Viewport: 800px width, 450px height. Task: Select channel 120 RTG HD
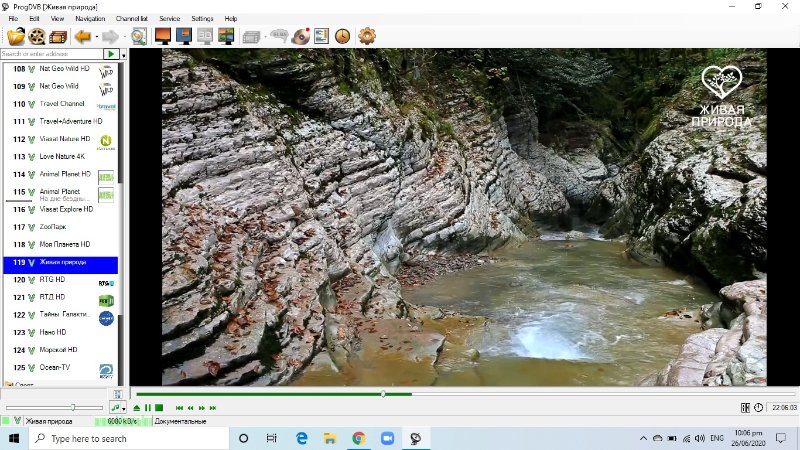tap(60, 280)
